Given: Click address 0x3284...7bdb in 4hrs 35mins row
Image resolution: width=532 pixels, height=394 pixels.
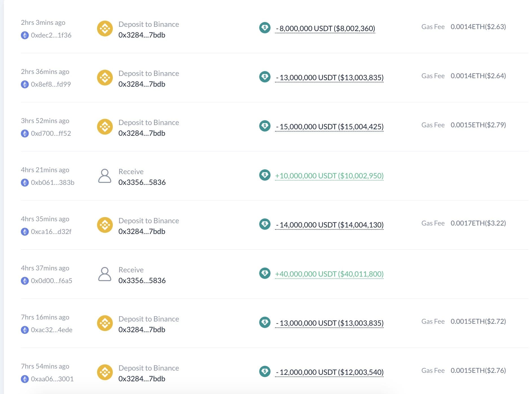Looking at the screenshot, I should [x=142, y=231].
